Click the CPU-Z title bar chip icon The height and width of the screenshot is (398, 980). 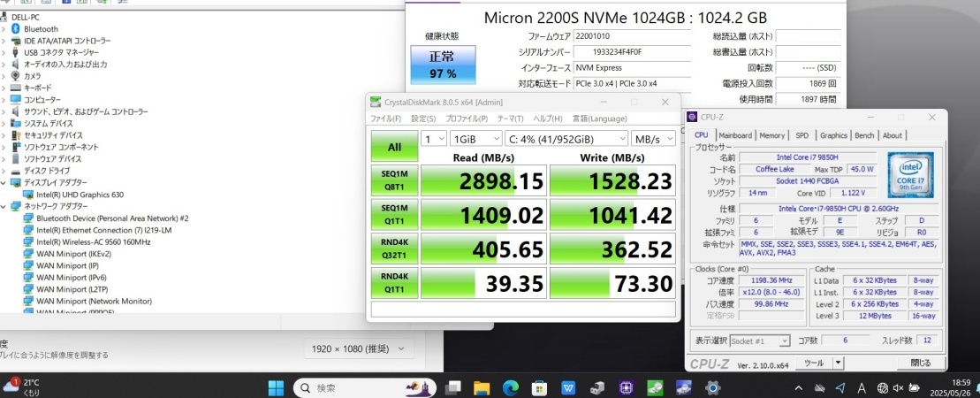click(693, 117)
